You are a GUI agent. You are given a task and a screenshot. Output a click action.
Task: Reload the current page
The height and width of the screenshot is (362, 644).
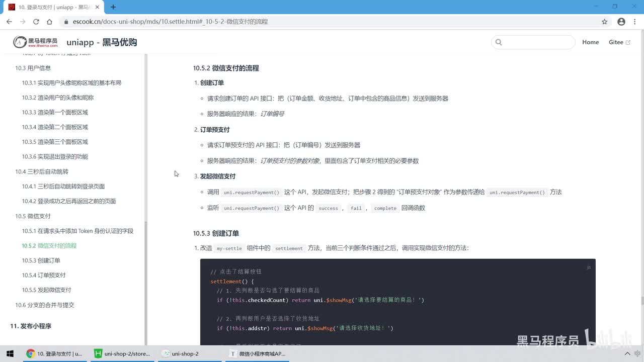point(36,22)
